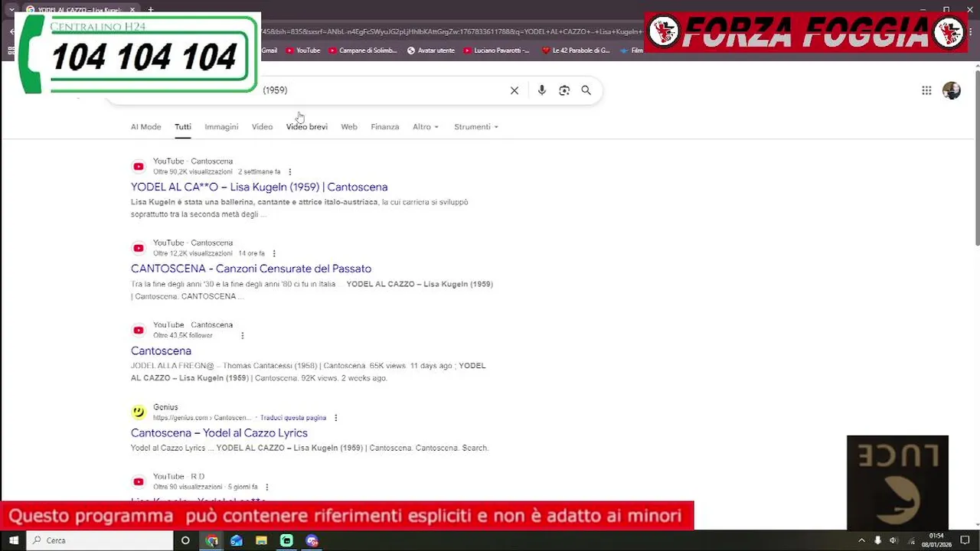Image resolution: width=980 pixels, height=551 pixels.
Task: Switch to Chrome in the taskbar
Action: pyautogui.click(x=212, y=540)
